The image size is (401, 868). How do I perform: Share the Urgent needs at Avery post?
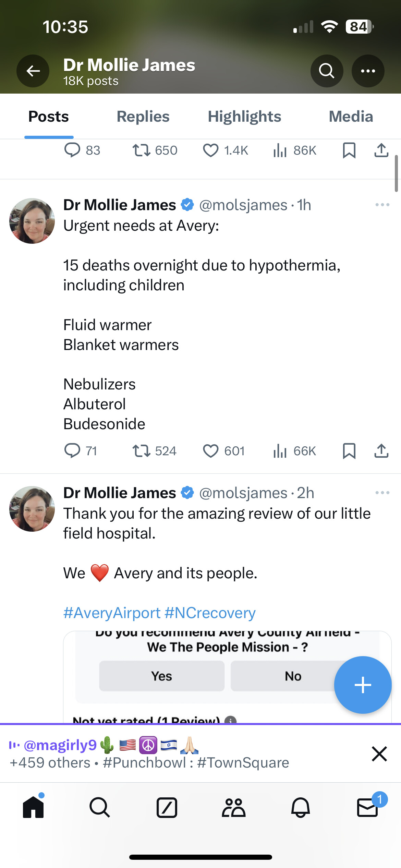381,451
